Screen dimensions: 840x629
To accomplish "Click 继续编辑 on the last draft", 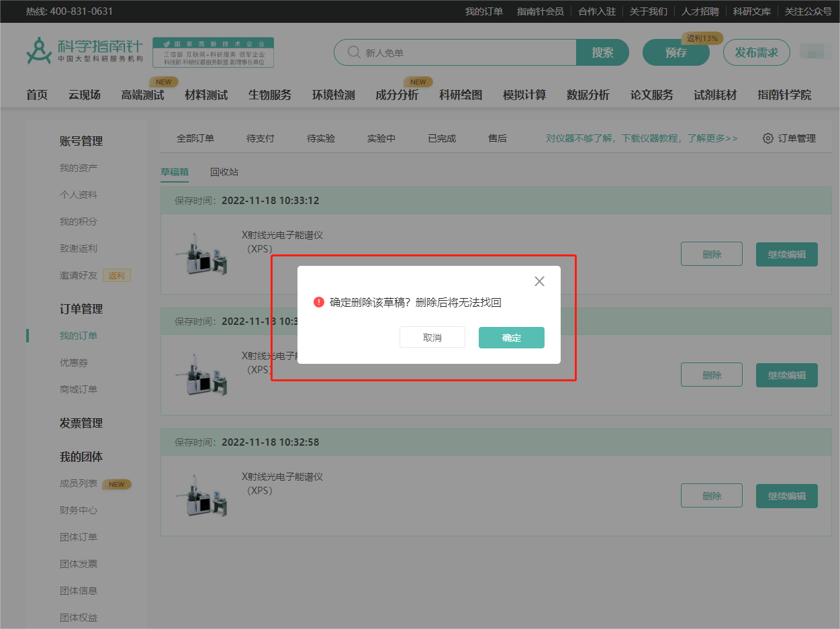I will (x=786, y=495).
